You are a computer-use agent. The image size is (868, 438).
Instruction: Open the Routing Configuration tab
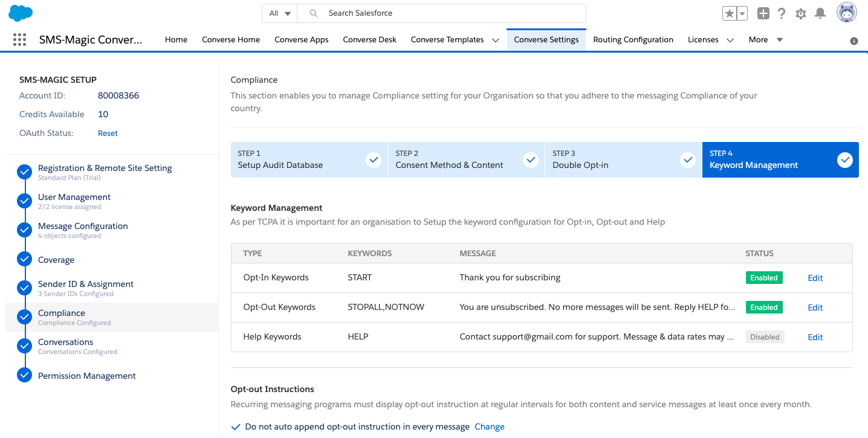pyautogui.click(x=633, y=40)
